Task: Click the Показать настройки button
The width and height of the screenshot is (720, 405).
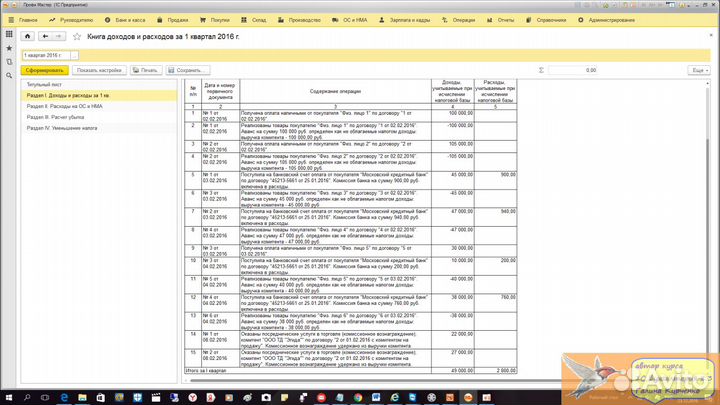Action: 99,71
